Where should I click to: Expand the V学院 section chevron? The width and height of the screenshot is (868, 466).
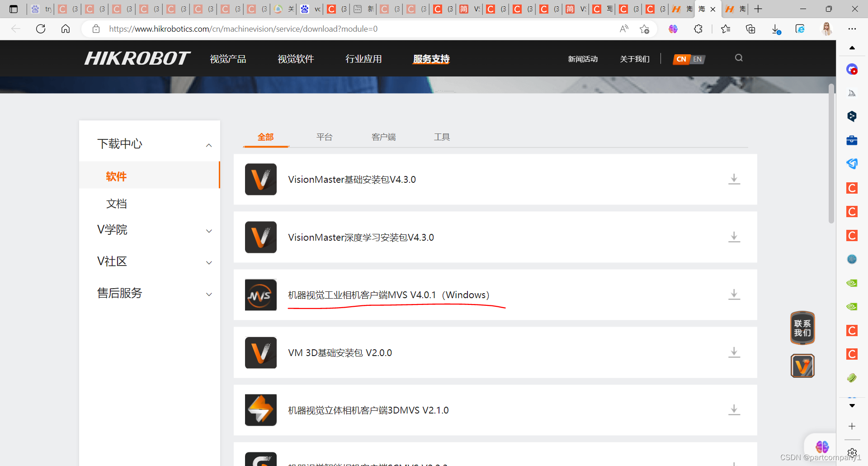tap(209, 231)
